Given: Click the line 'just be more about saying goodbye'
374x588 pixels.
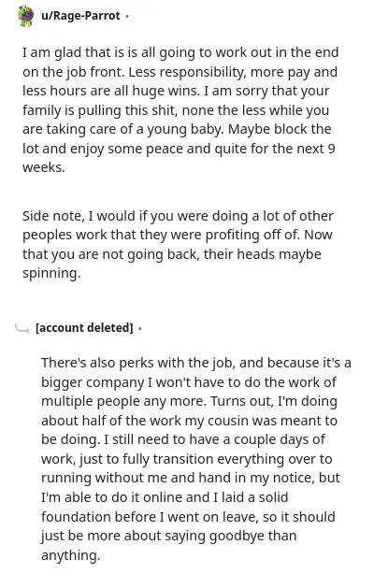Looking at the screenshot, I should coord(169,536).
